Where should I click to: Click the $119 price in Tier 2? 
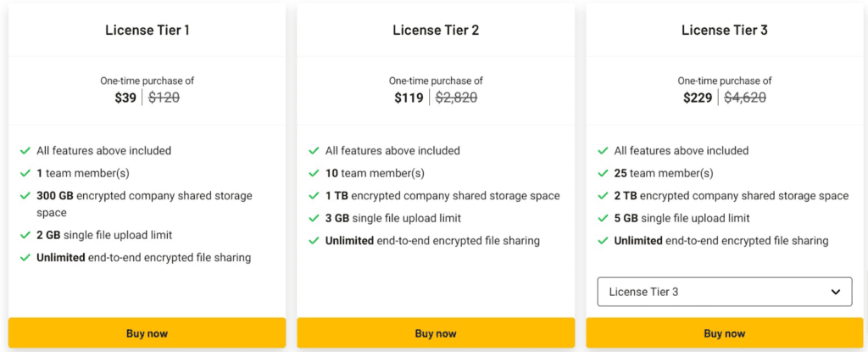point(409,98)
